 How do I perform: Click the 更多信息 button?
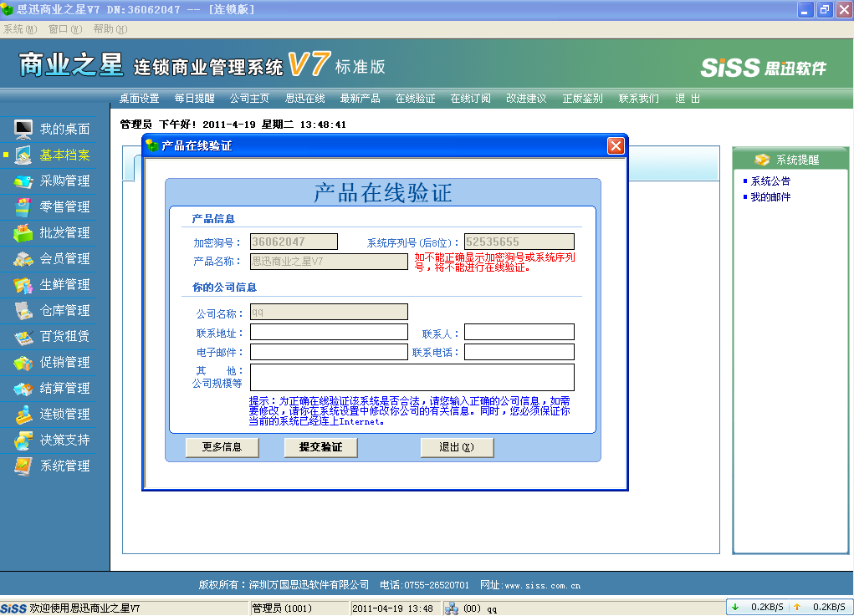click(222, 447)
